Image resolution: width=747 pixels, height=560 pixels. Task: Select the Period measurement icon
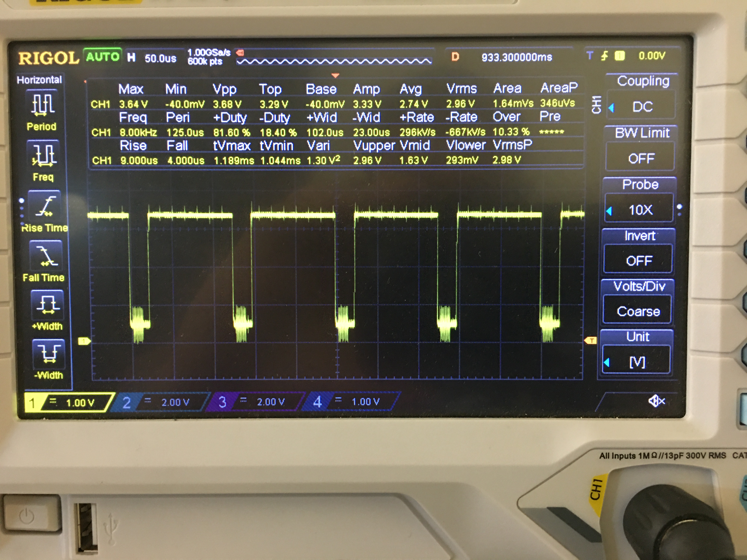43,104
